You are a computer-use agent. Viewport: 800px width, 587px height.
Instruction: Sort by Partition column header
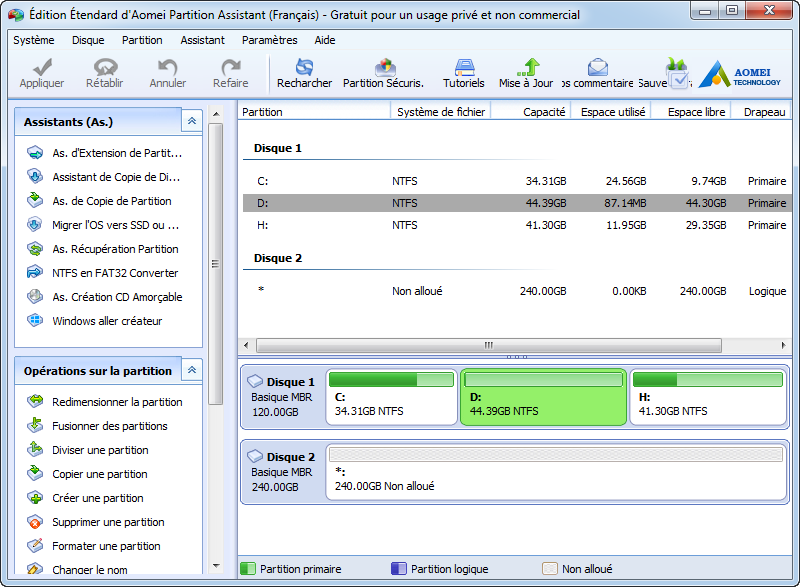[314, 112]
